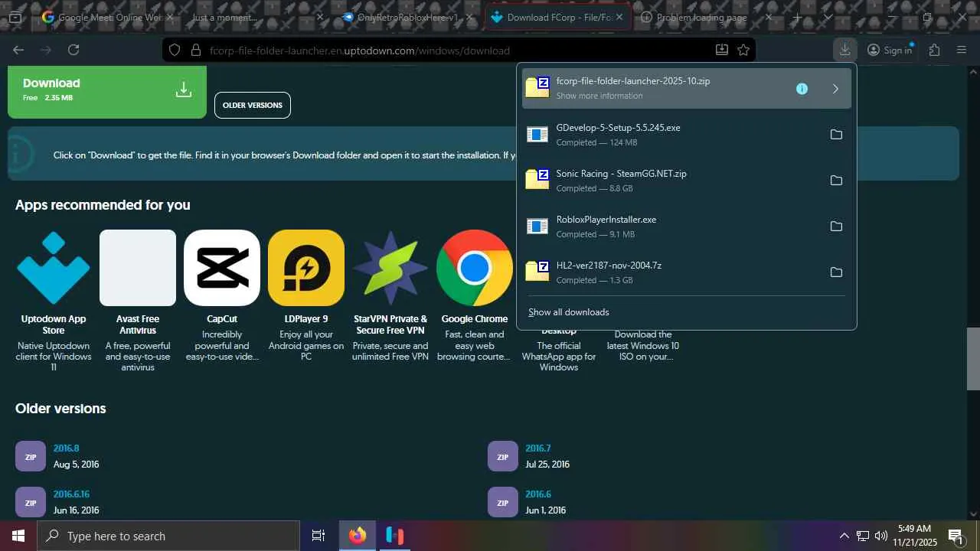Open the CapCut app icon
980x551 pixels.
tap(222, 268)
